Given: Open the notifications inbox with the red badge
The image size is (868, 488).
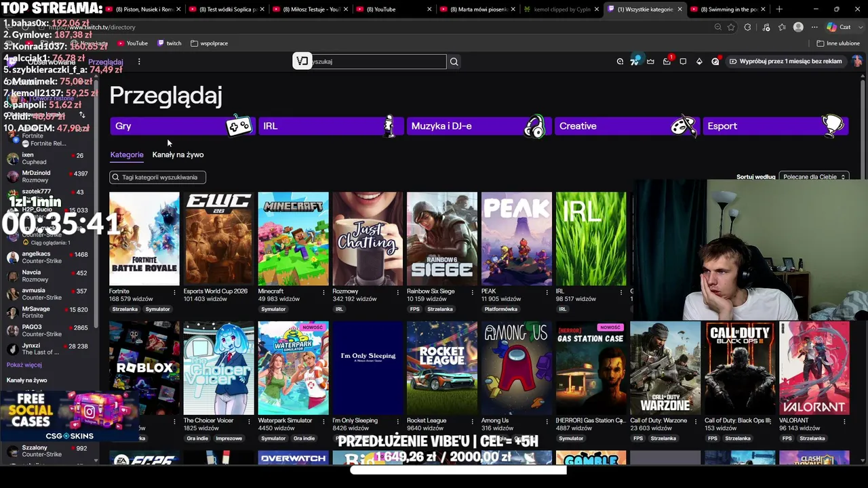Looking at the screenshot, I should [x=667, y=62].
